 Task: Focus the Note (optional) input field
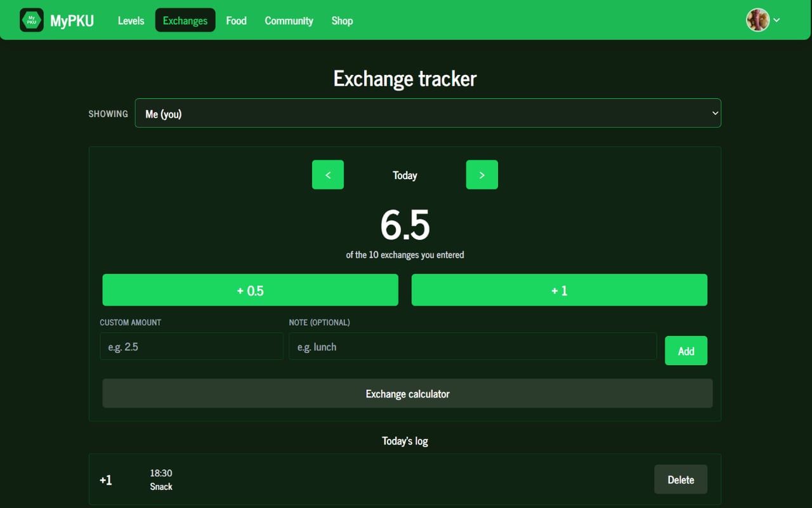click(x=473, y=347)
